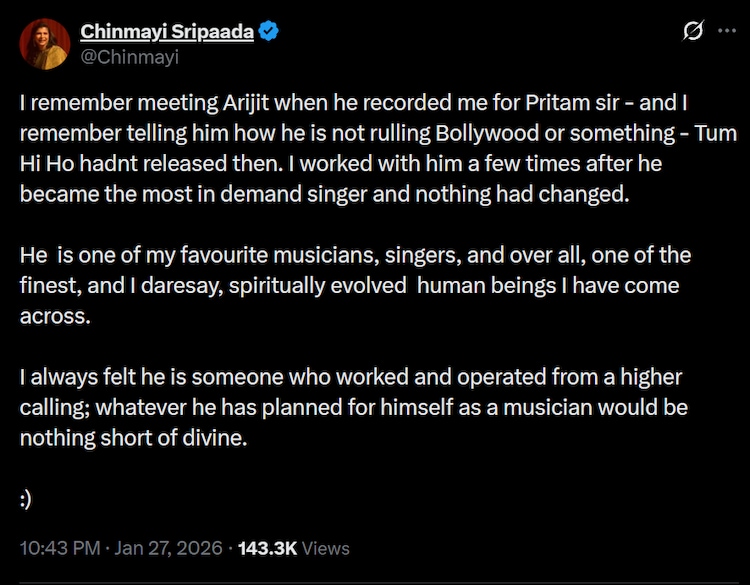The image size is (750, 585).
Task: Click the blue verified badge
Action: (x=269, y=32)
